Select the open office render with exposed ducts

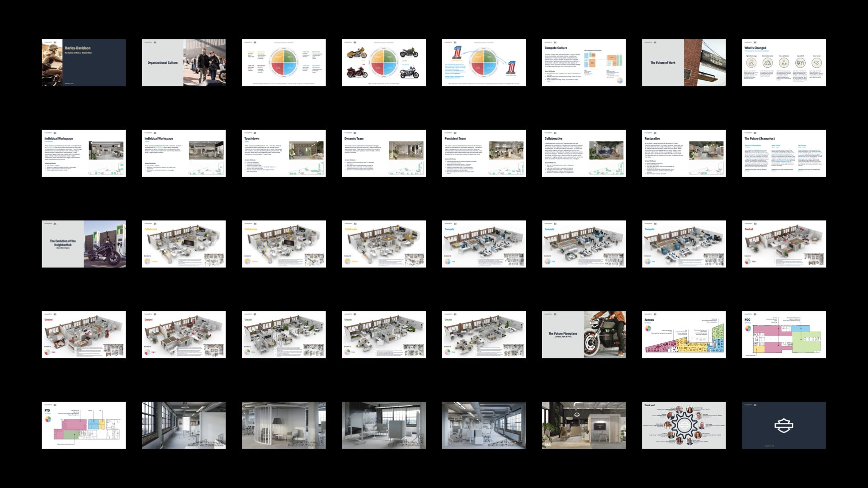(484, 425)
